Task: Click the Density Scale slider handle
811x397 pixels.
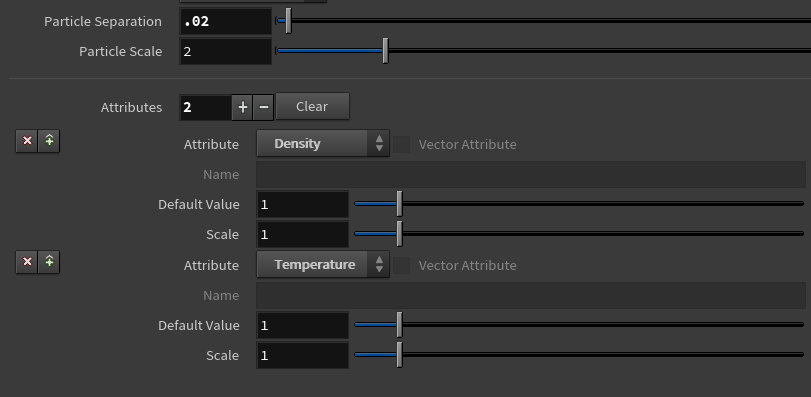Action: pos(399,234)
